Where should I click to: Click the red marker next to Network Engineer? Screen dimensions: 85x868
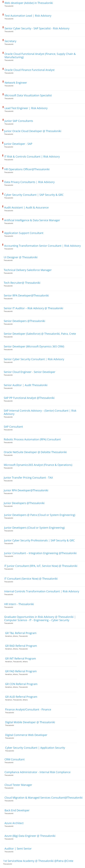coord(3,82)
